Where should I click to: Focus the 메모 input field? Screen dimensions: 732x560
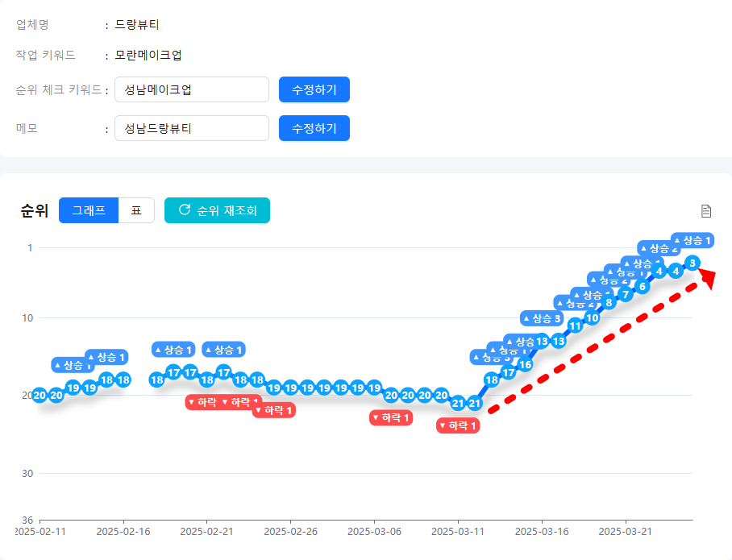192,128
